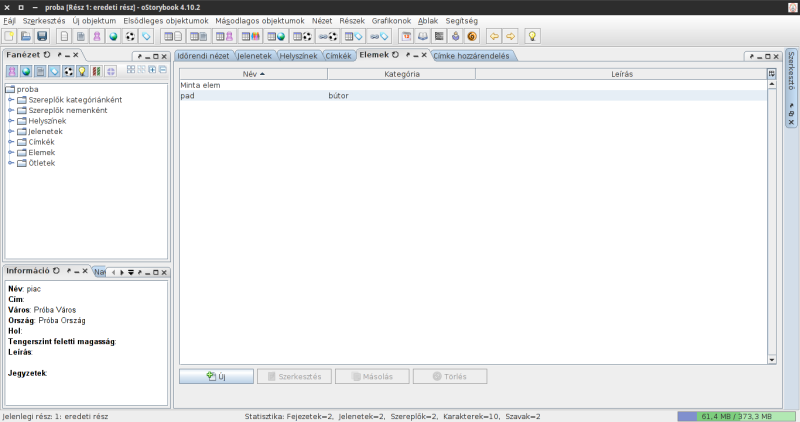Open item links icon with chain and ball
This screenshot has width=800, height=422.
click(328, 36)
